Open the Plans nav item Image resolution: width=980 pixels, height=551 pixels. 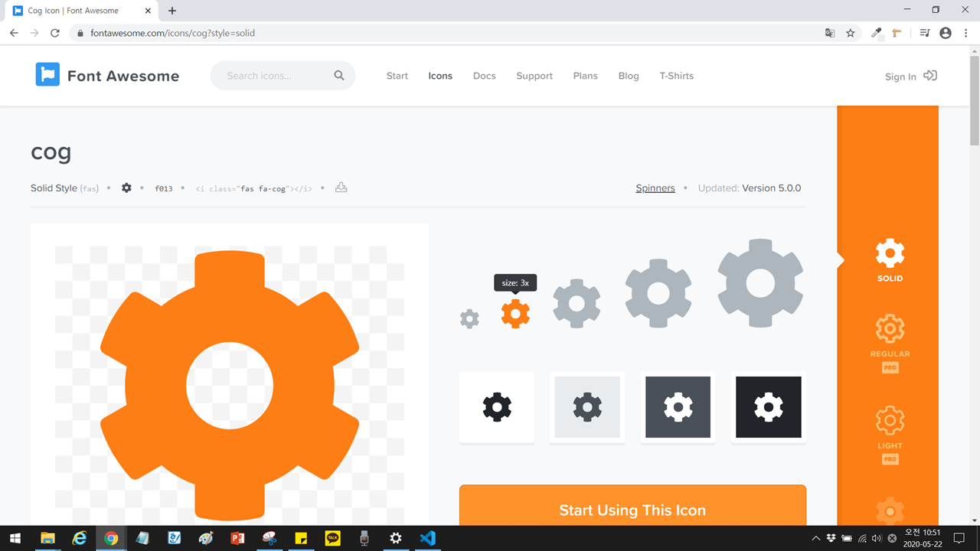586,76
